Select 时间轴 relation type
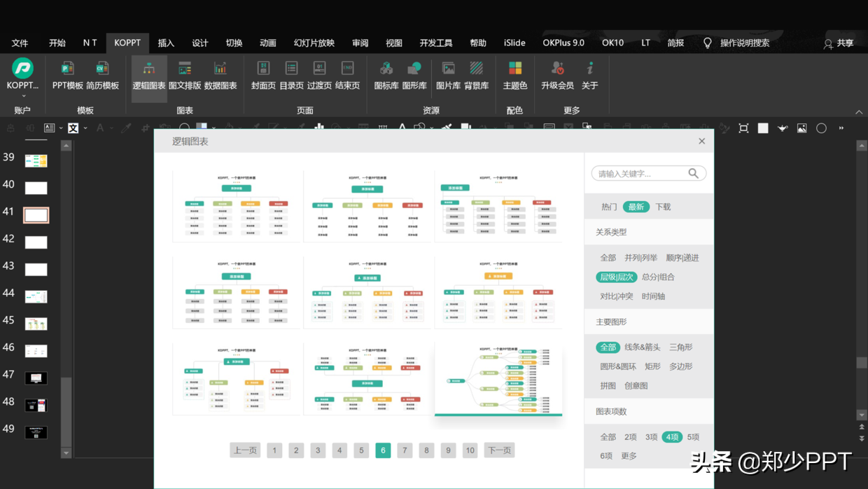The image size is (868, 489). click(653, 296)
